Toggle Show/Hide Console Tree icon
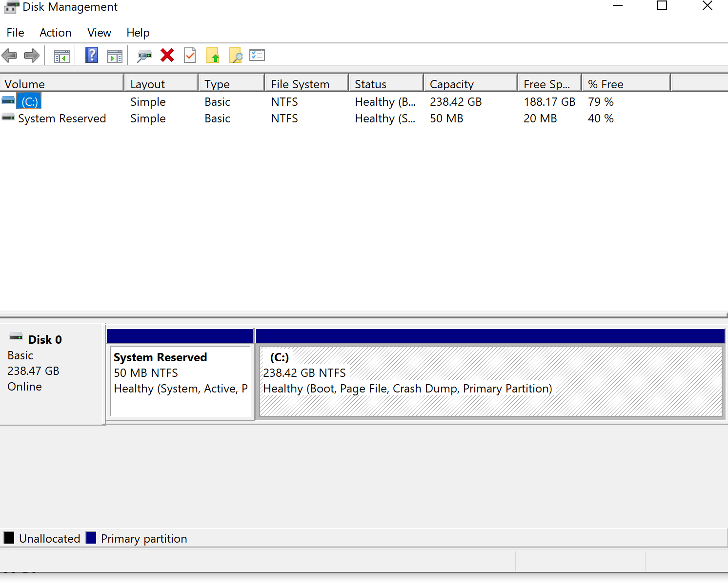 [61, 56]
